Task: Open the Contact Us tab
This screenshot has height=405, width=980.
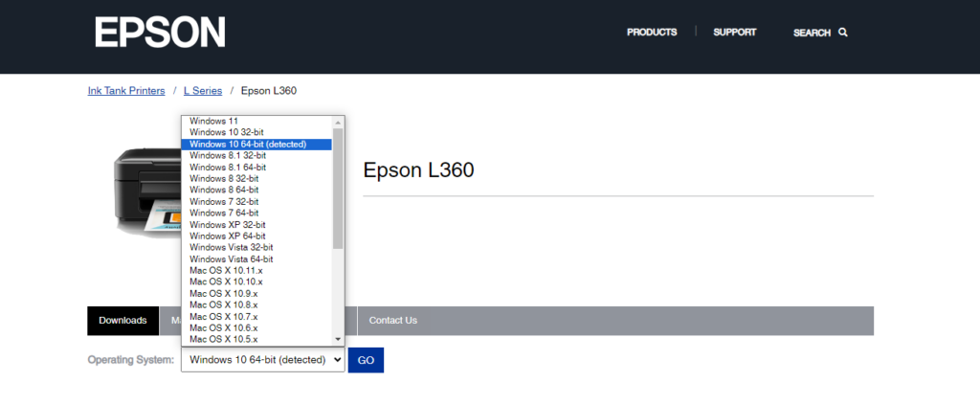Action: pyautogui.click(x=393, y=321)
